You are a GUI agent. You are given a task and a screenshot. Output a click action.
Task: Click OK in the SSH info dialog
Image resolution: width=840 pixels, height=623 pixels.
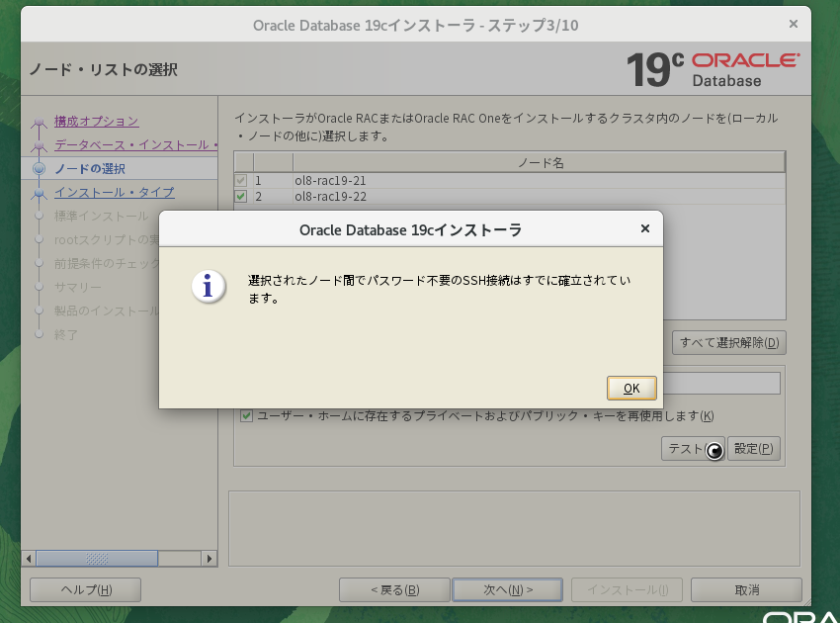tap(631, 389)
